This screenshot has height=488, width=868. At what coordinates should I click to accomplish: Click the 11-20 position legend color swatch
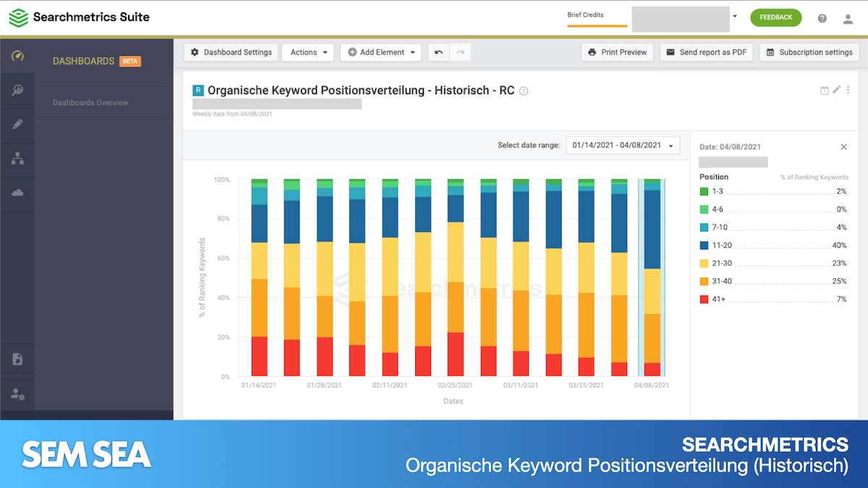pos(704,245)
